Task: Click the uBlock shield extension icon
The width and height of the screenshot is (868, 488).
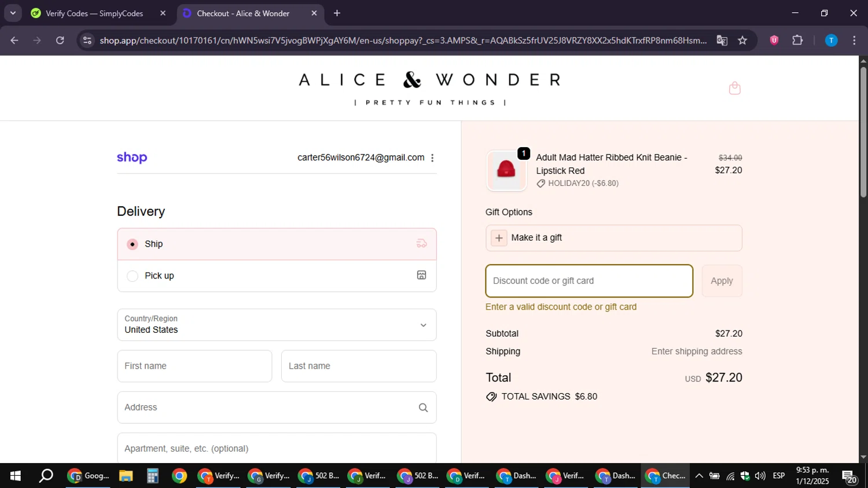Action: tap(774, 40)
